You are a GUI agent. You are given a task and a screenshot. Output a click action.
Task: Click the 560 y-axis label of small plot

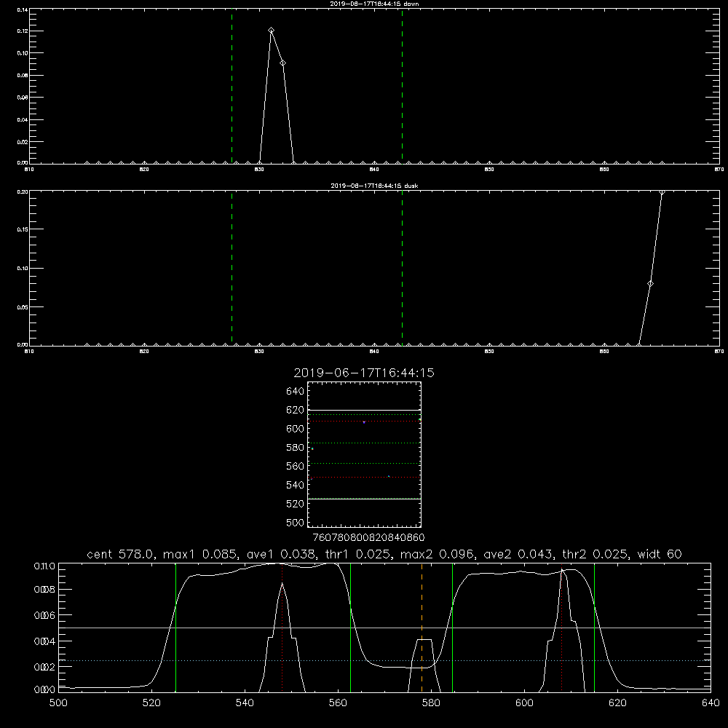point(296,466)
